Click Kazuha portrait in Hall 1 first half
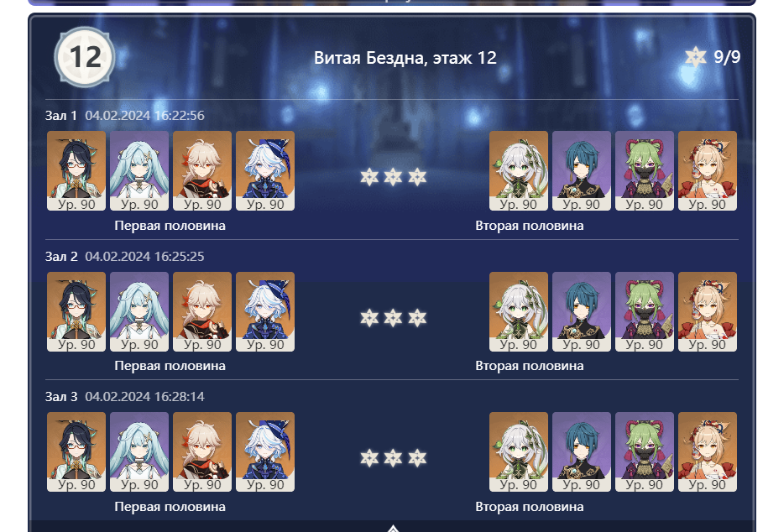Image resolution: width=763 pixels, height=532 pixels. click(x=202, y=170)
